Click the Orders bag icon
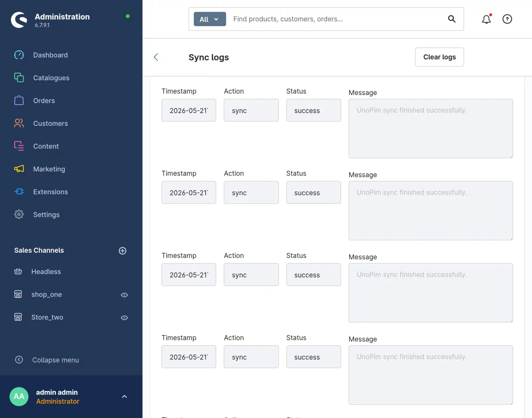Screen dimensions: 532x418 [19, 101]
